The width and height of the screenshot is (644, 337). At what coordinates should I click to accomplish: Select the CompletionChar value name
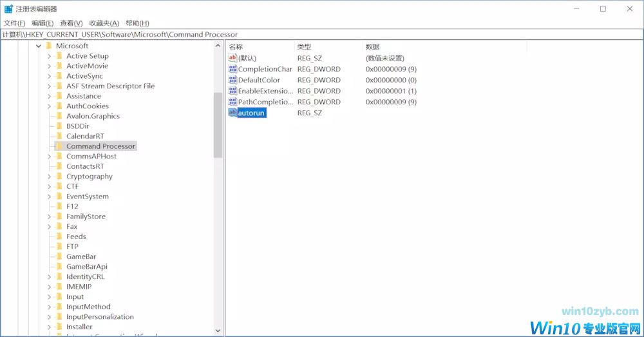pyautogui.click(x=265, y=69)
